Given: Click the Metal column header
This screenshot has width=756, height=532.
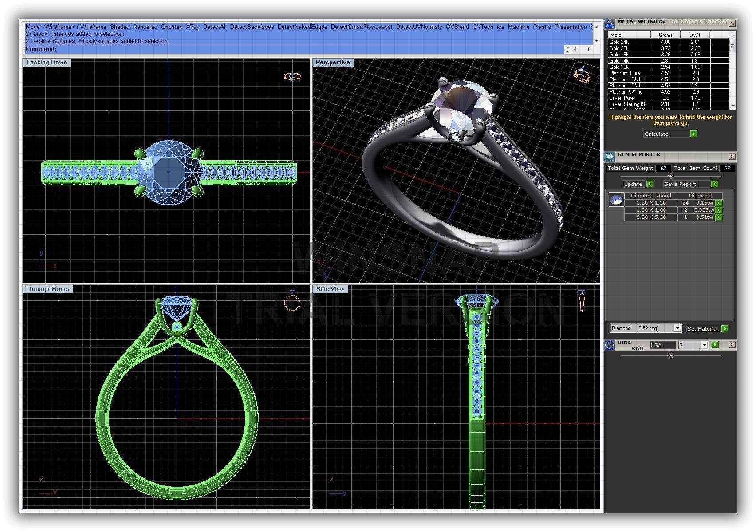Looking at the screenshot, I should click(629, 35).
